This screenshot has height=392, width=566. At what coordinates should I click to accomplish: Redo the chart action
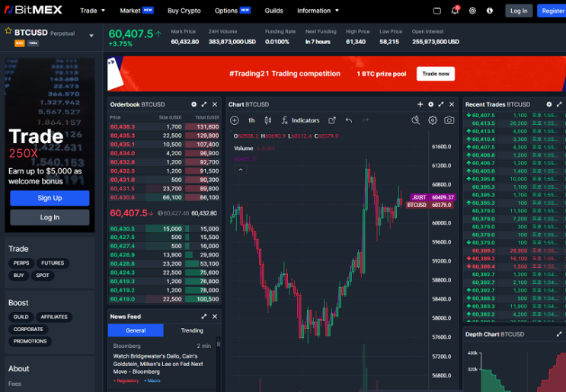pos(366,120)
